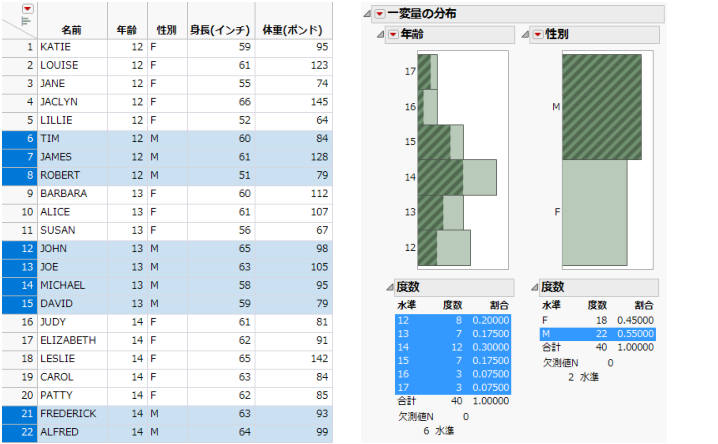Click the name cell BARBARA
The image size is (718, 444).
coord(72,194)
